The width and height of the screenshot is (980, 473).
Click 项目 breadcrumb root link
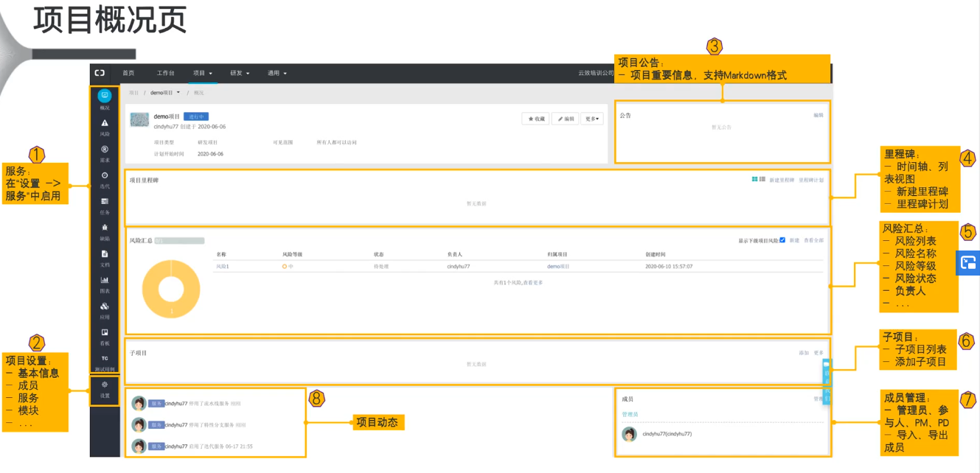pos(133,93)
